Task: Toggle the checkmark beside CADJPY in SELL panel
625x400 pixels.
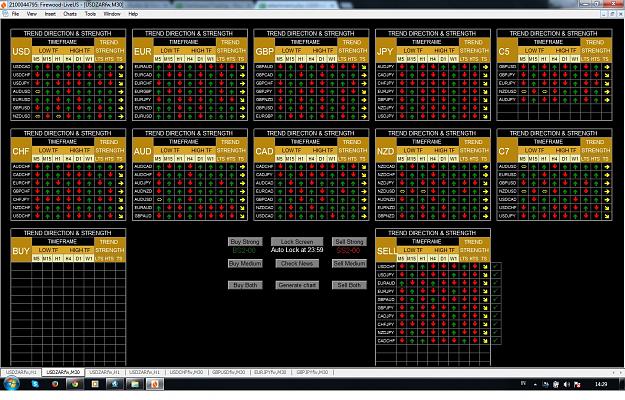Action: (495, 316)
